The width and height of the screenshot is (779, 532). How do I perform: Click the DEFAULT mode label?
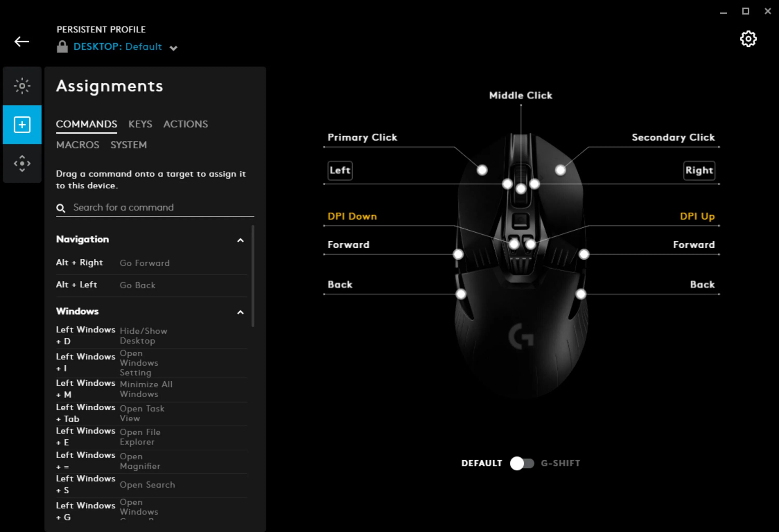point(482,463)
